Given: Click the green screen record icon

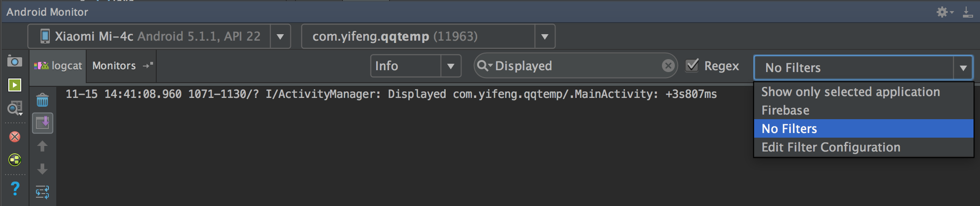Looking at the screenshot, I should [x=14, y=85].
